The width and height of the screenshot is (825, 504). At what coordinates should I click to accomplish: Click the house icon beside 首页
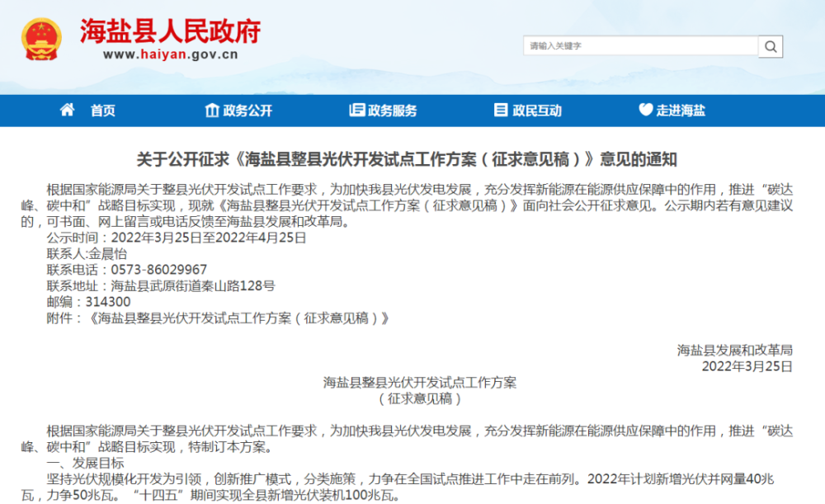point(67,111)
